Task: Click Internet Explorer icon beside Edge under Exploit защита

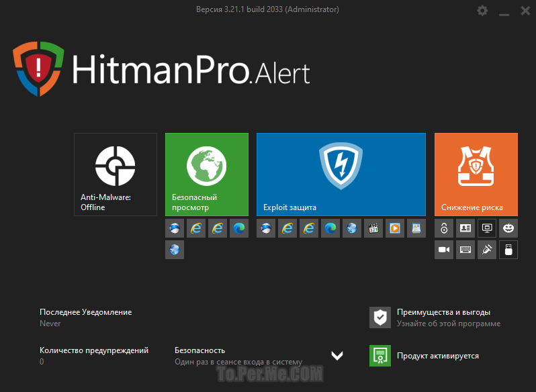Action: point(309,228)
